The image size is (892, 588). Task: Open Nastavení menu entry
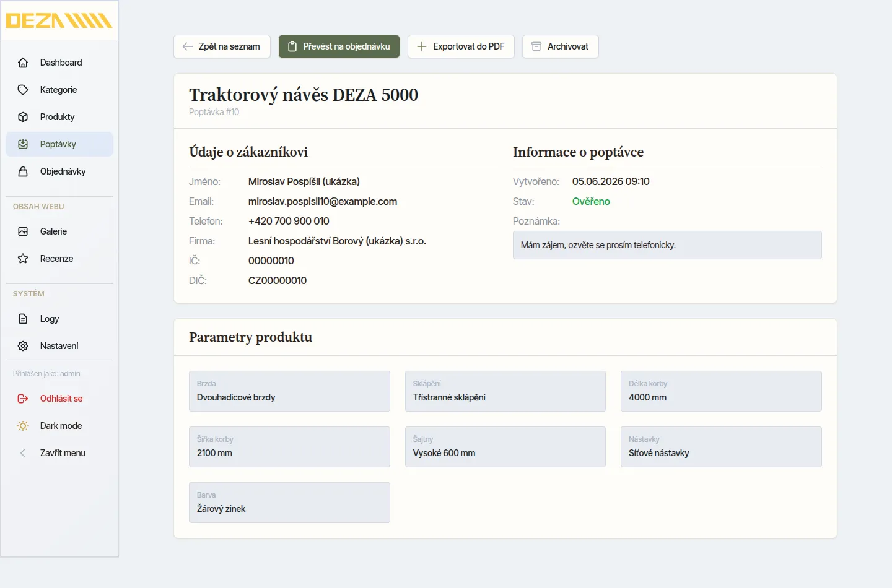[59, 346]
